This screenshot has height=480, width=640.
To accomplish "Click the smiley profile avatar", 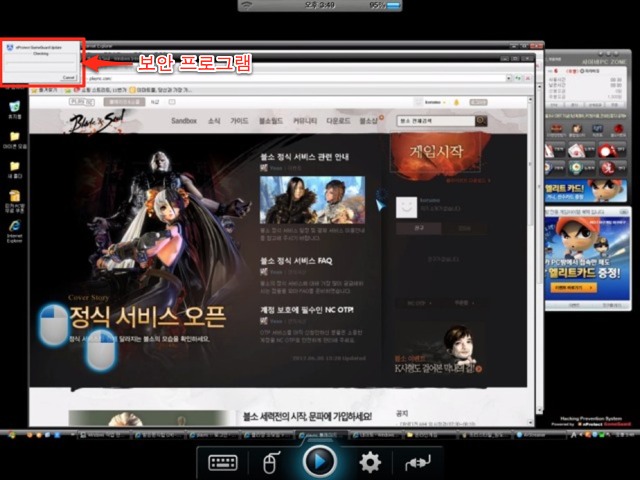I will [x=406, y=207].
